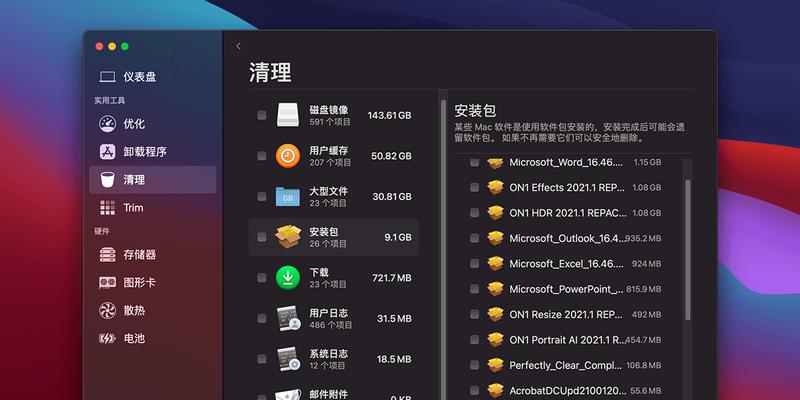Click package icon of Microsoft_Outlook_16.4
The image size is (800, 400).
click(x=495, y=238)
